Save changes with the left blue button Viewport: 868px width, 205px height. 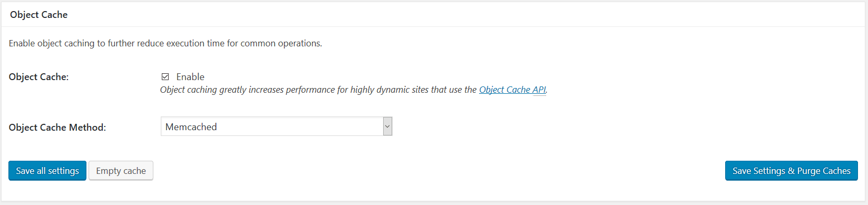(47, 171)
